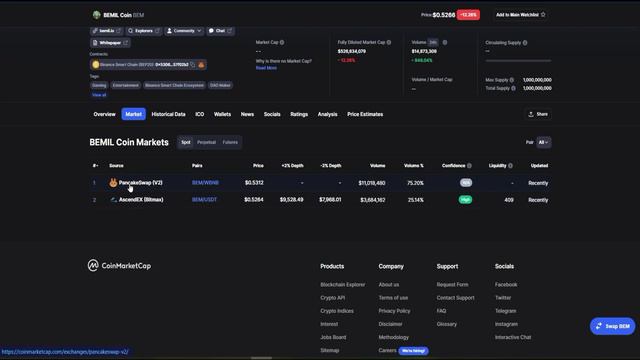Screen dimensions: 640x360
Task: Expand the Community dropdown
Action: [x=184, y=31]
